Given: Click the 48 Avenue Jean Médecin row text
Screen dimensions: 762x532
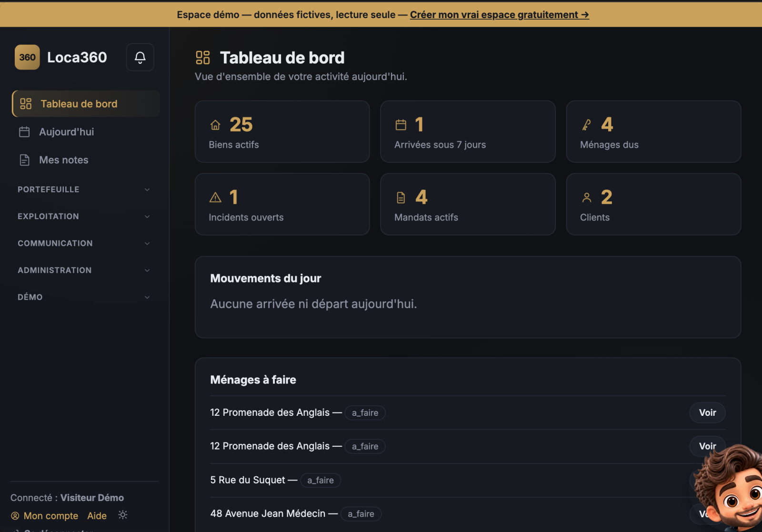Looking at the screenshot, I should tap(268, 513).
